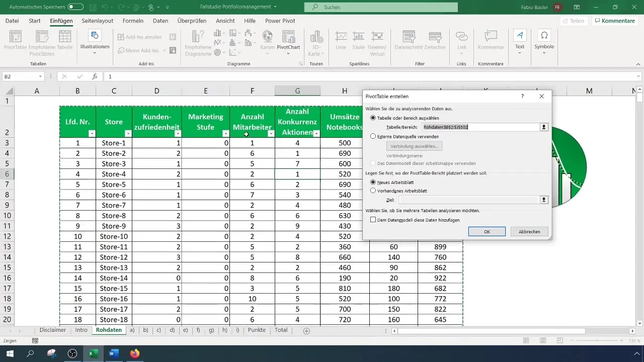Screen dimensions: 644x362
Task: Open the Power Pivot tab
Action: [x=280, y=21]
